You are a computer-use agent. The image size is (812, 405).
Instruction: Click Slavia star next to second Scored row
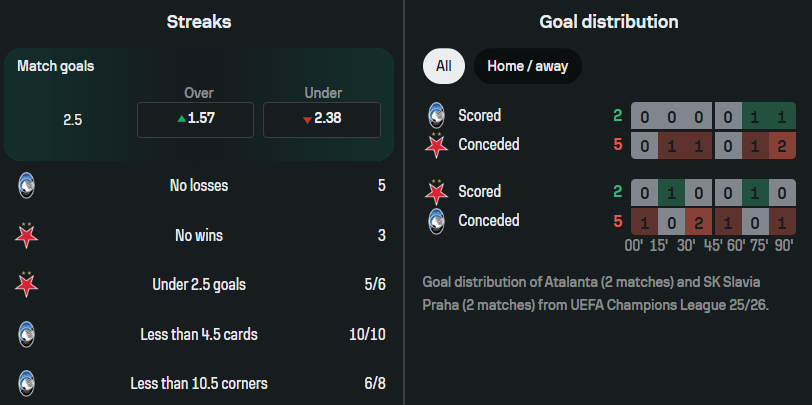435,191
